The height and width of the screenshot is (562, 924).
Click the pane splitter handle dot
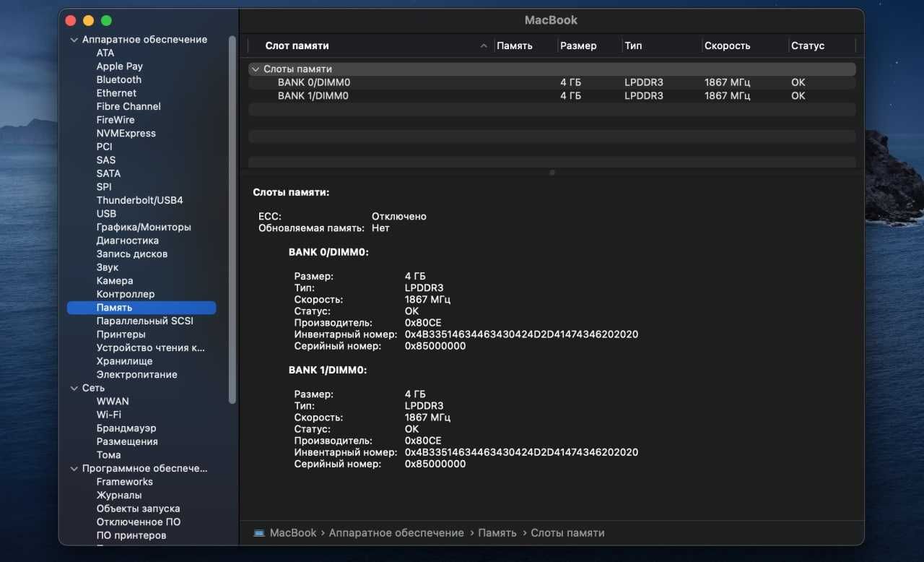click(x=552, y=173)
